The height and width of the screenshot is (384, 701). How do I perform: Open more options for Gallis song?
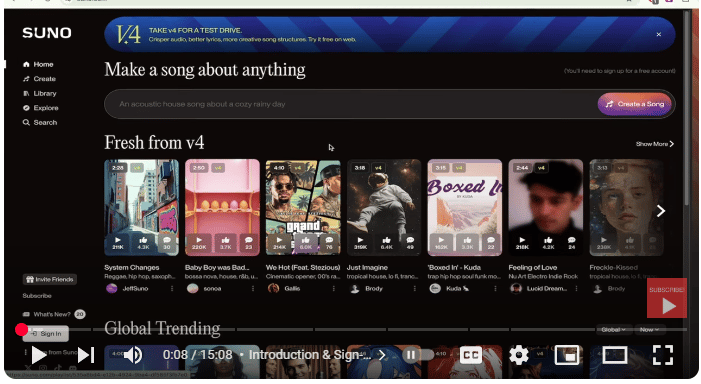pyautogui.click(x=334, y=289)
